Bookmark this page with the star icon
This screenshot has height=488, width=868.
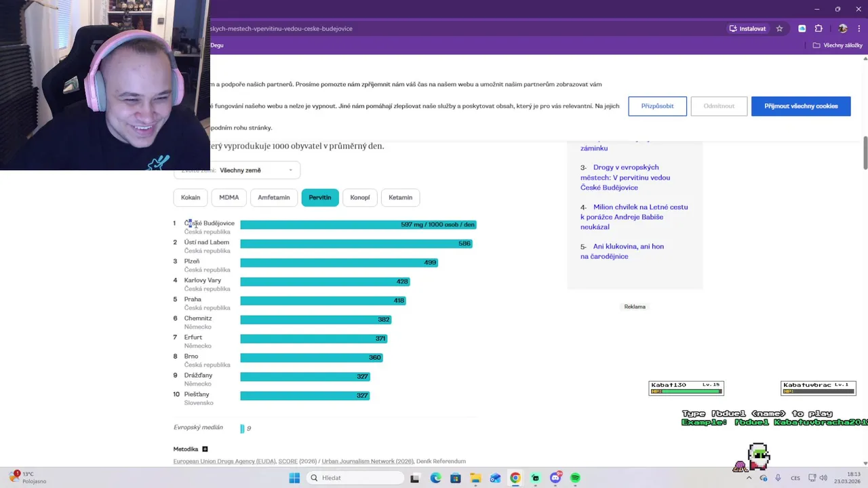coord(779,28)
